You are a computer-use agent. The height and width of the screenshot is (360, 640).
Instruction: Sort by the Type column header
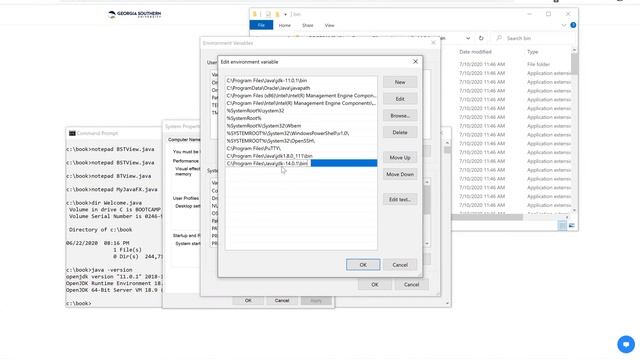pyautogui.click(x=533, y=52)
